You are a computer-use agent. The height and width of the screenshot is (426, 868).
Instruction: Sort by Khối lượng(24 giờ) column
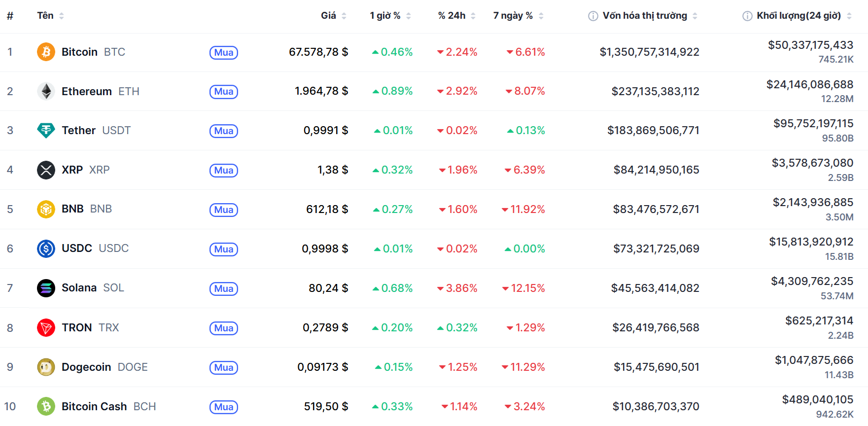[x=804, y=16]
